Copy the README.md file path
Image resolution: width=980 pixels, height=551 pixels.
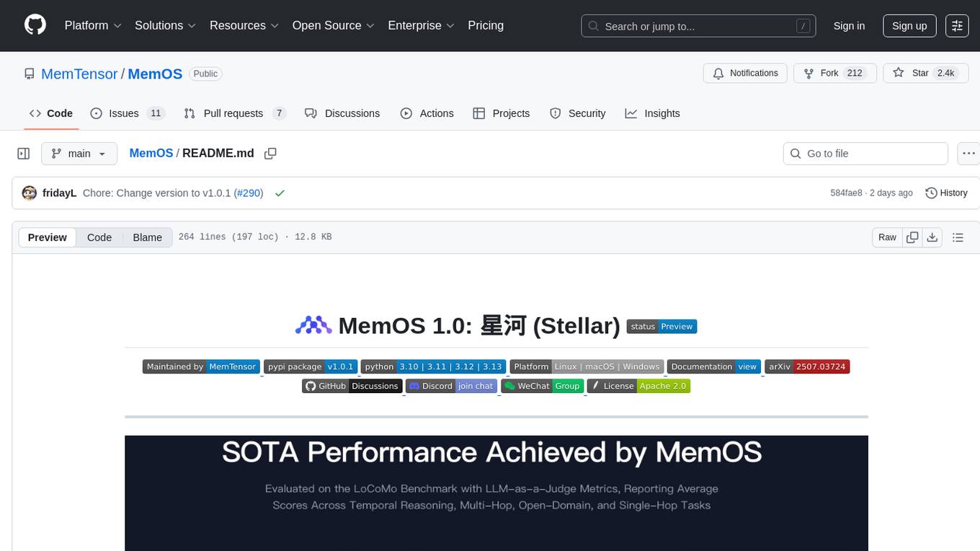coord(270,154)
